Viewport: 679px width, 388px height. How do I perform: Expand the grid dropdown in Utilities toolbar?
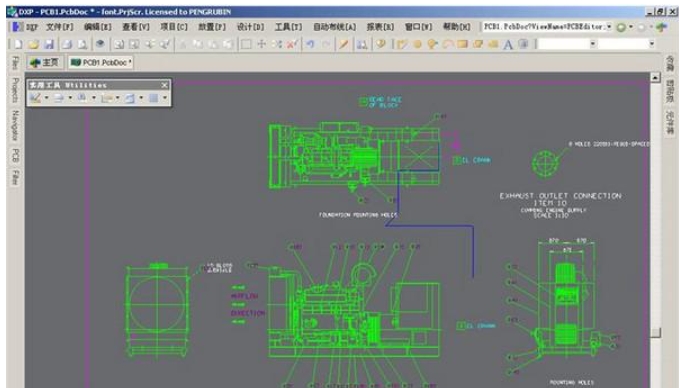[165, 98]
